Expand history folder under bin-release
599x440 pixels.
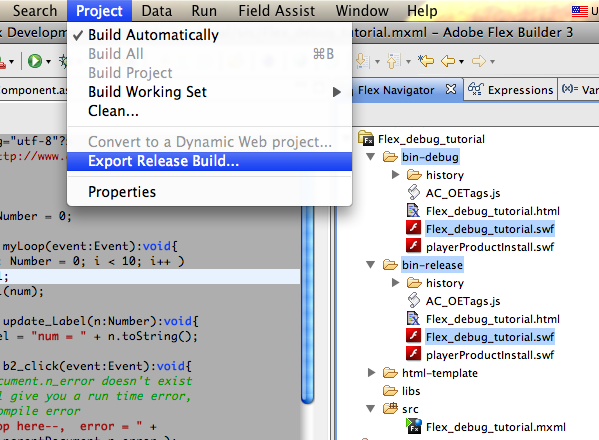tap(395, 283)
